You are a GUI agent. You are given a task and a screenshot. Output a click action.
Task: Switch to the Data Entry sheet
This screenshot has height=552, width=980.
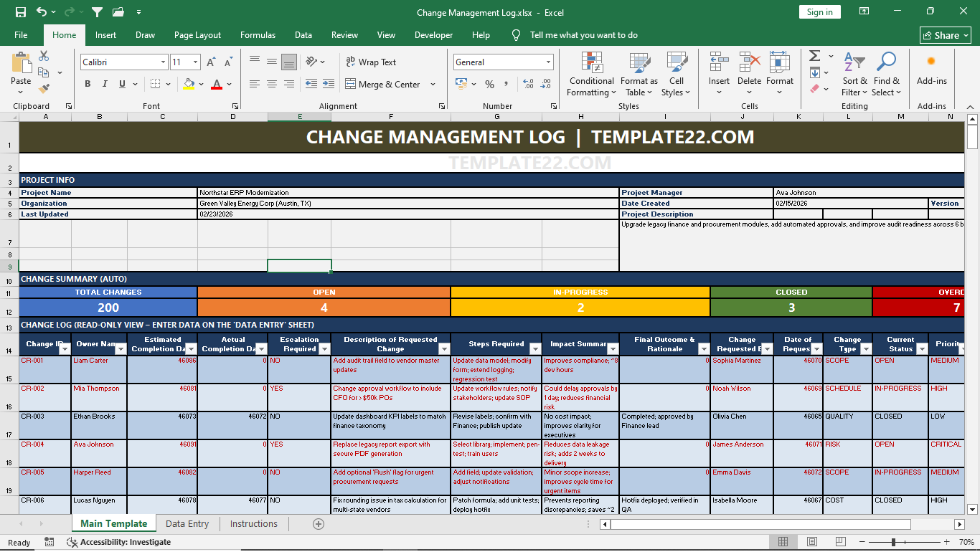[x=187, y=524]
